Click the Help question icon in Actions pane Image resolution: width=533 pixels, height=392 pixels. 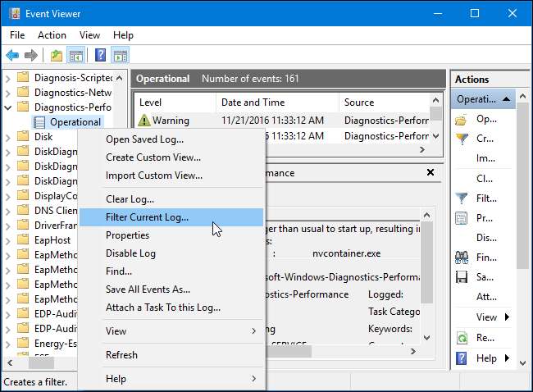pos(462,358)
